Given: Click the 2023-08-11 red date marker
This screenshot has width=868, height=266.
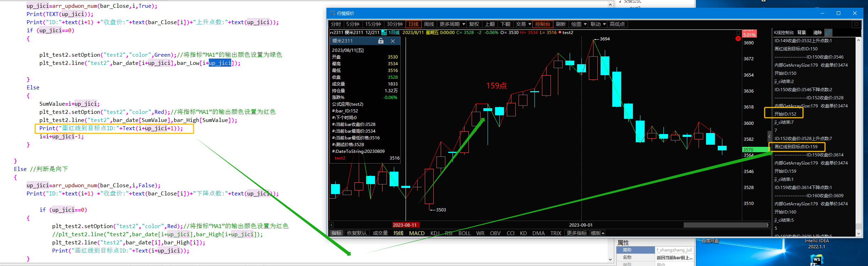Looking at the screenshot, I should [406, 225].
